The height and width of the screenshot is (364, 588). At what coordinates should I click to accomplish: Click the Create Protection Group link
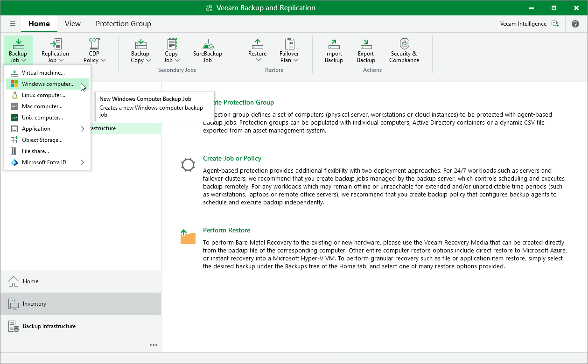pos(244,102)
